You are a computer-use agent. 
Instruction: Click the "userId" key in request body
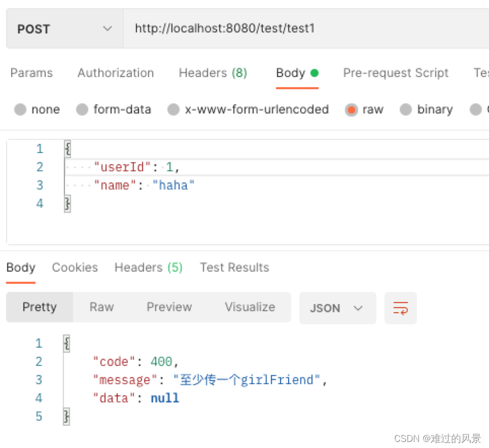(x=122, y=167)
